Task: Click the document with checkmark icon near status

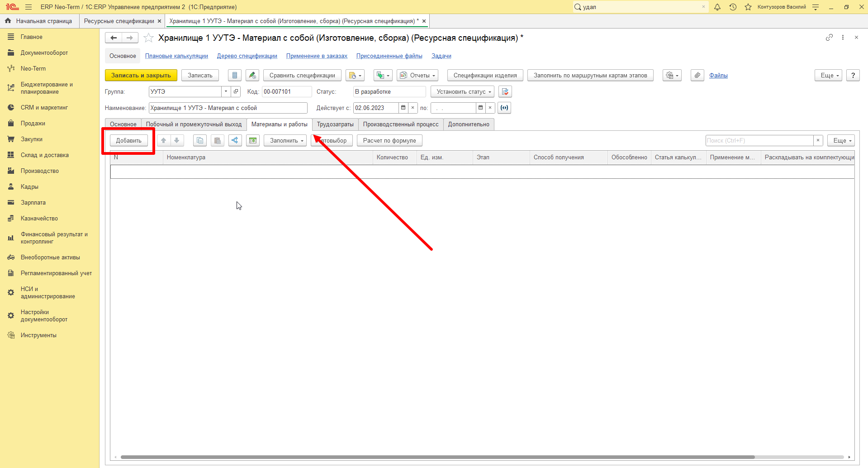Action: [x=505, y=91]
